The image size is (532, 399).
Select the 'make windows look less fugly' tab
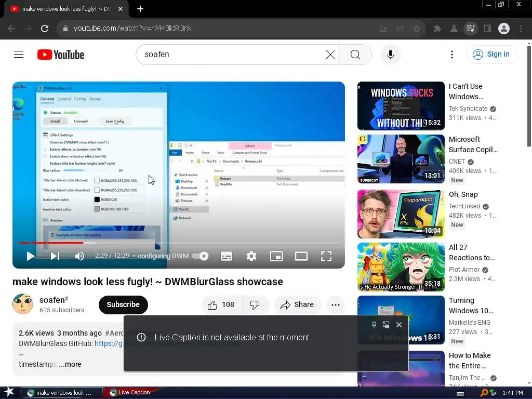coord(66,9)
